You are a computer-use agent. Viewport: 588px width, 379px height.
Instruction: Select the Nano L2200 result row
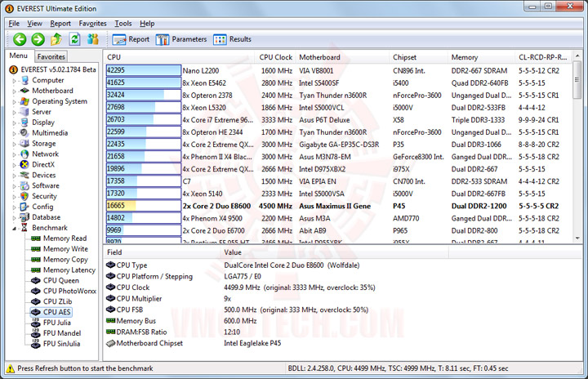(x=337, y=70)
